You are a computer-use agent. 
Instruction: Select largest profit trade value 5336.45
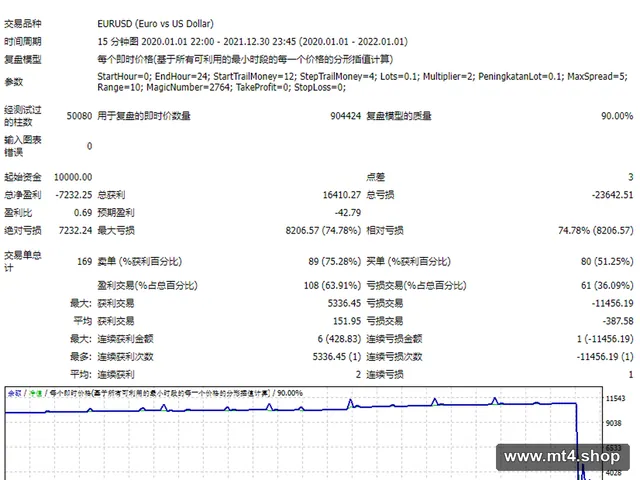(x=344, y=303)
